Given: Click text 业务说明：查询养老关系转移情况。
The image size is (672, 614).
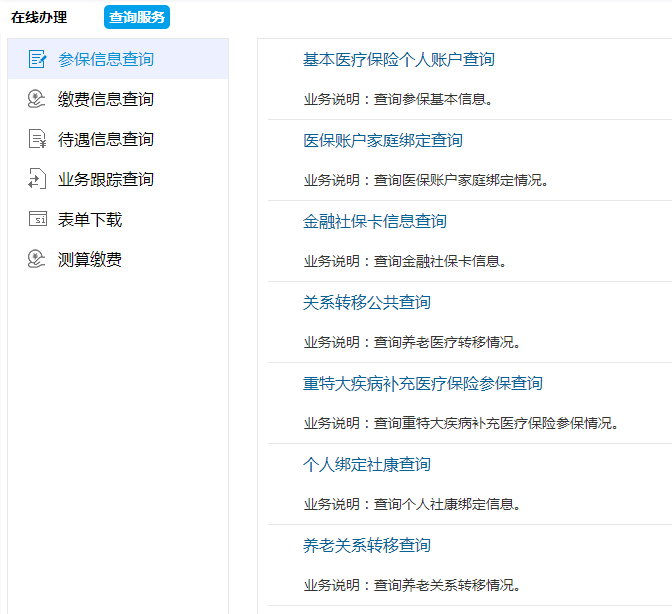Looking at the screenshot, I should tap(412, 585).
